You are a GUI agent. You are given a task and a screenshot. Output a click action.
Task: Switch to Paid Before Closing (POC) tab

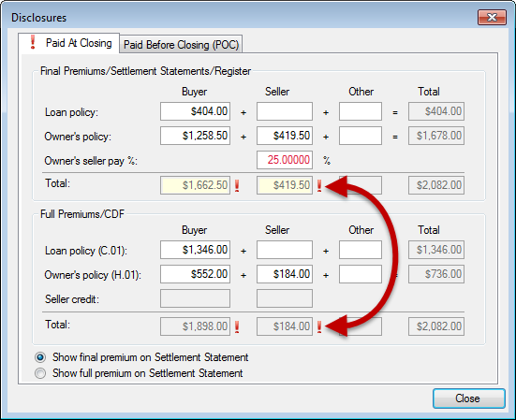click(x=181, y=44)
